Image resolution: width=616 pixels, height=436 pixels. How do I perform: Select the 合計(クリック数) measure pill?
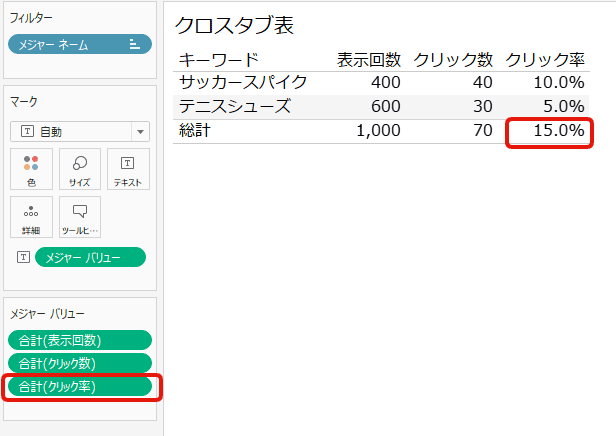click(79, 363)
